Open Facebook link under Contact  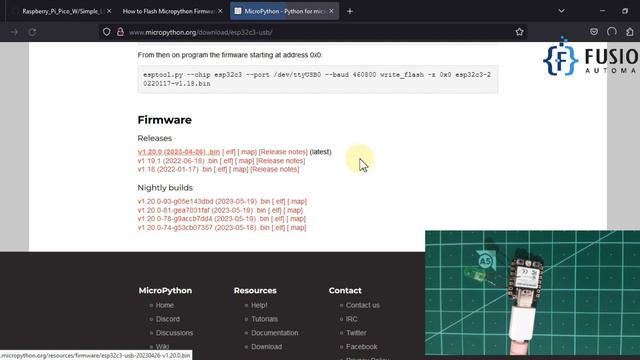(362, 347)
